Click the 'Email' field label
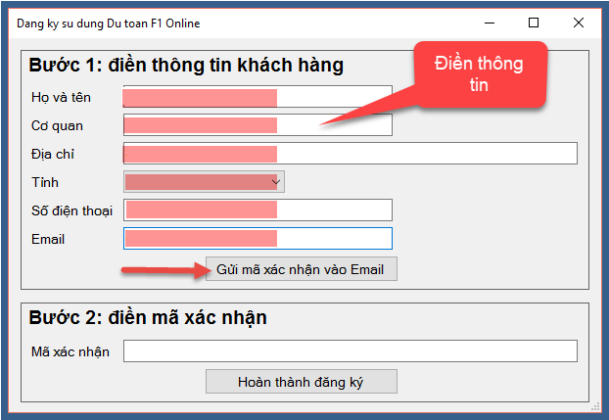Viewport: 609px width, 420px height. (48, 239)
